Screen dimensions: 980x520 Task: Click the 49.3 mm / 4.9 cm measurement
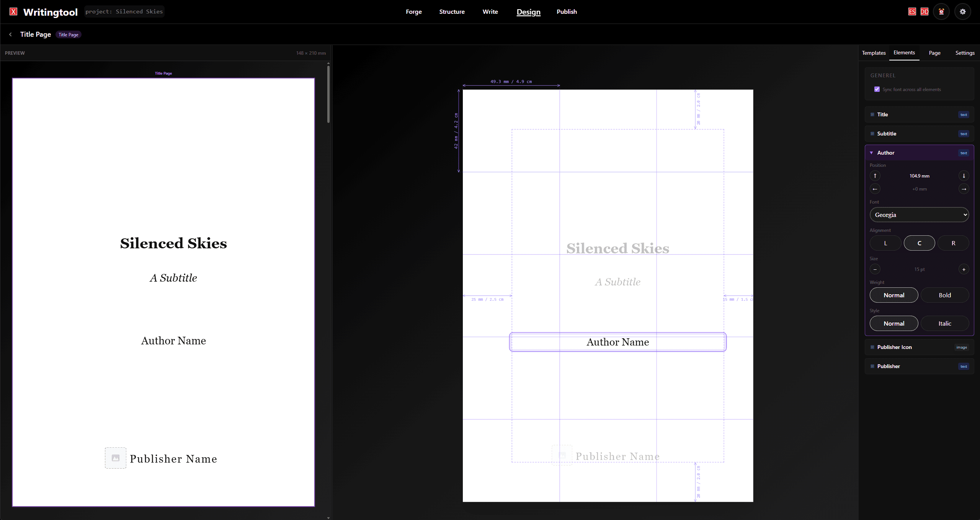click(x=511, y=82)
